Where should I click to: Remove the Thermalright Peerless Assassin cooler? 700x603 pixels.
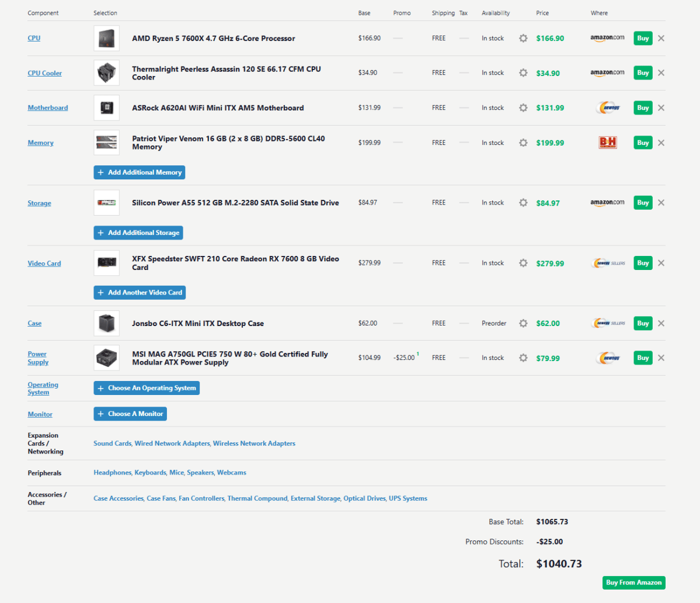point(661,73)
